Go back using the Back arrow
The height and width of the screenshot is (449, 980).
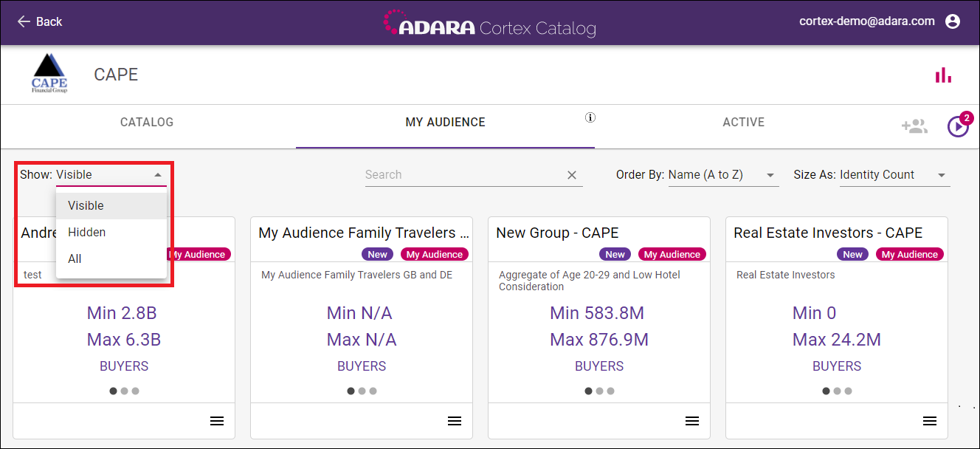click(39, 21)
